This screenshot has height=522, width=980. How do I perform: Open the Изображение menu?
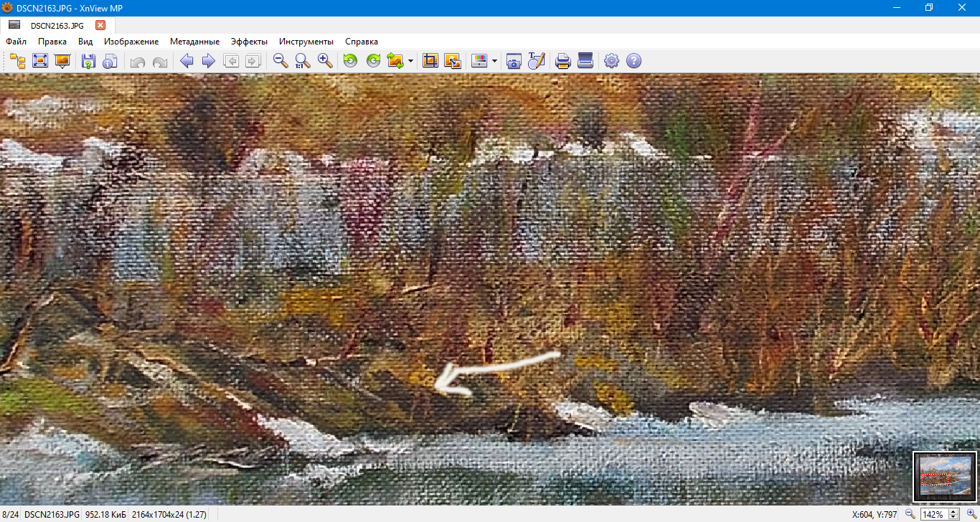(131, 42)
